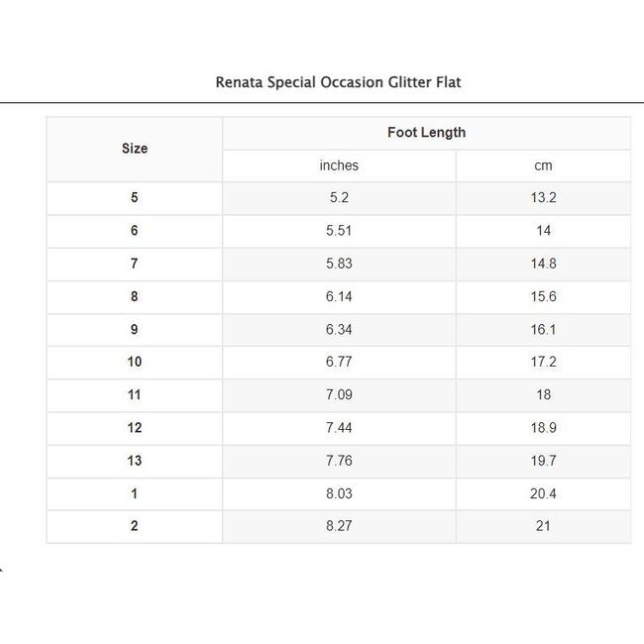Click the 17.2 cm cell
The width and height of the screenshot is (644, 644).
(x=543, y=362)
